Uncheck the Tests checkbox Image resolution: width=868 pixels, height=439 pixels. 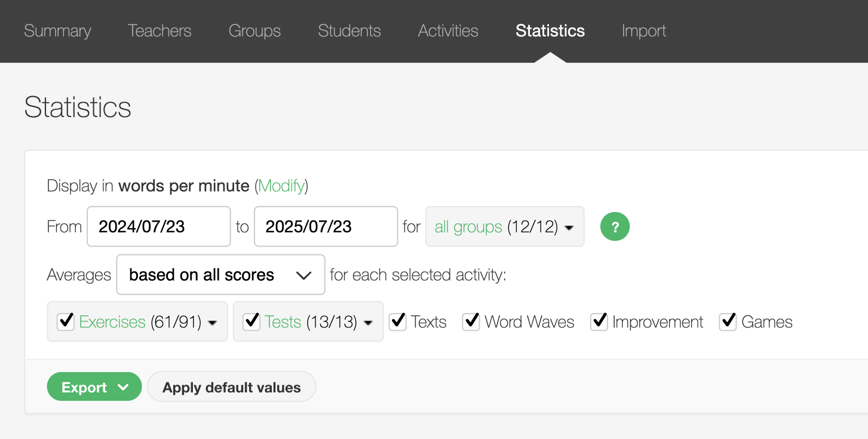pyautogui.click(x=251, y=321)
